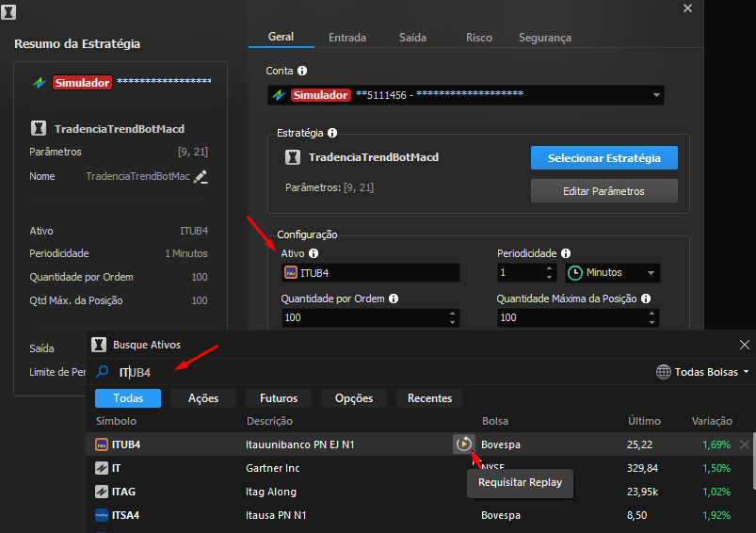Show Recentes assets
This screenshot has width=756, height=533.
pyautogui.click(x=429, y=398)
